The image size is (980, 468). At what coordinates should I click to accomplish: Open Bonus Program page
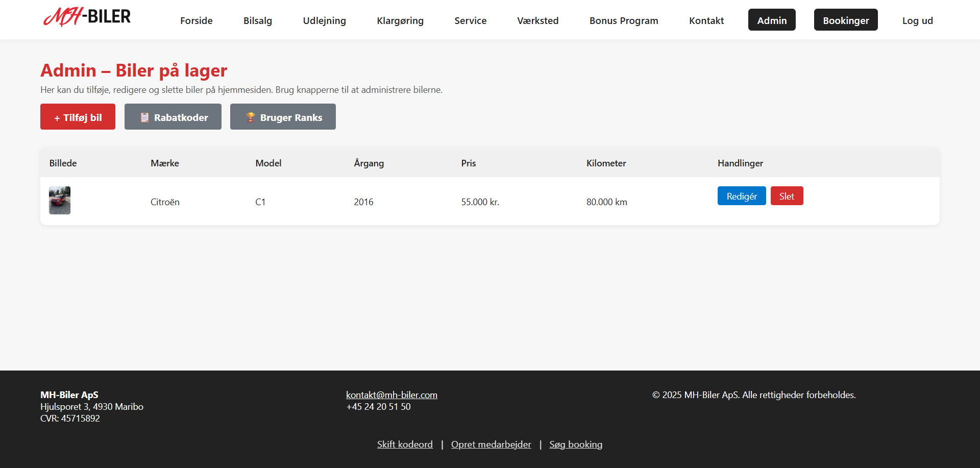point(624,20)
